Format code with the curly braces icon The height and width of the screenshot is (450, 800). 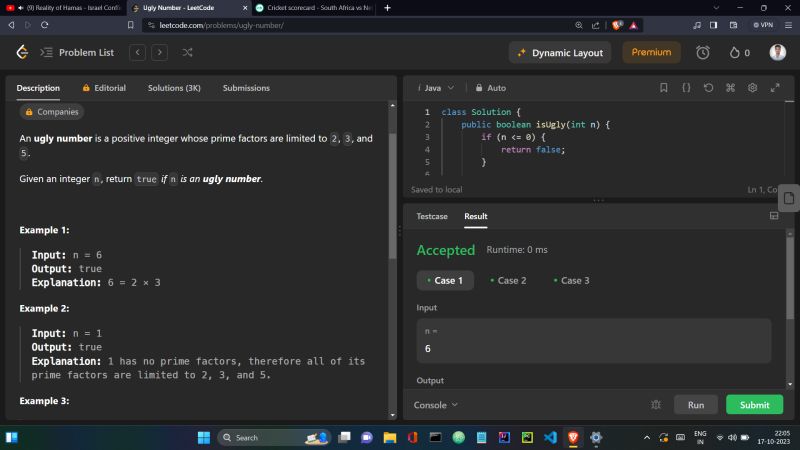click(686, 88)
